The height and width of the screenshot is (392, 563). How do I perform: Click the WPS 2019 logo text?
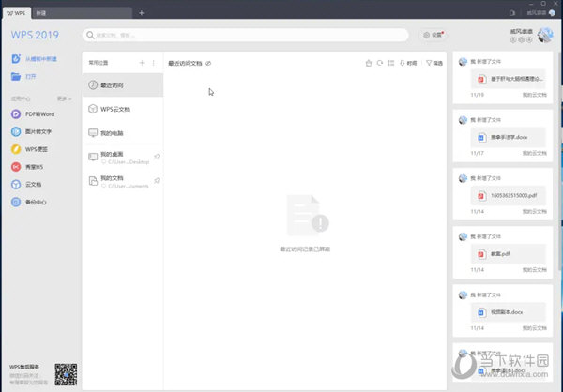[x=35, y=35]
